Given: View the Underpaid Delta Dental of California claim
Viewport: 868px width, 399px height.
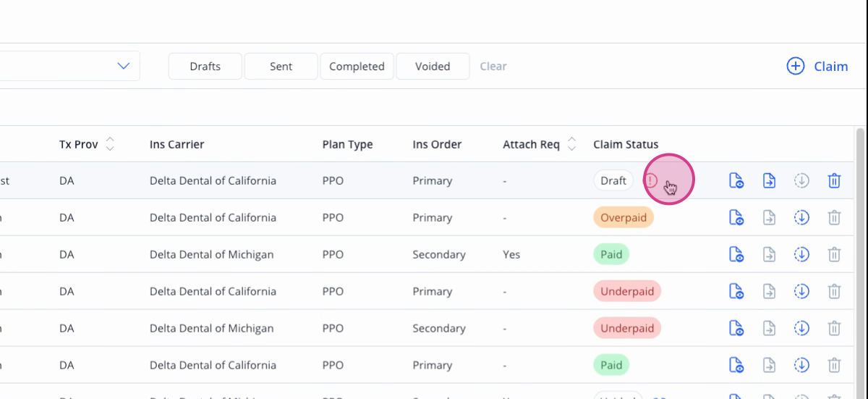Looking at the screenshot, I should (x=736, y=291).
